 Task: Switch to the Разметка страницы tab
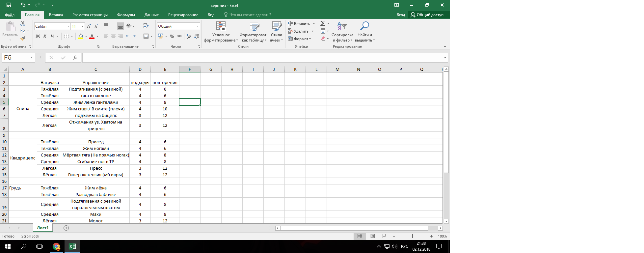pos(90,15)
